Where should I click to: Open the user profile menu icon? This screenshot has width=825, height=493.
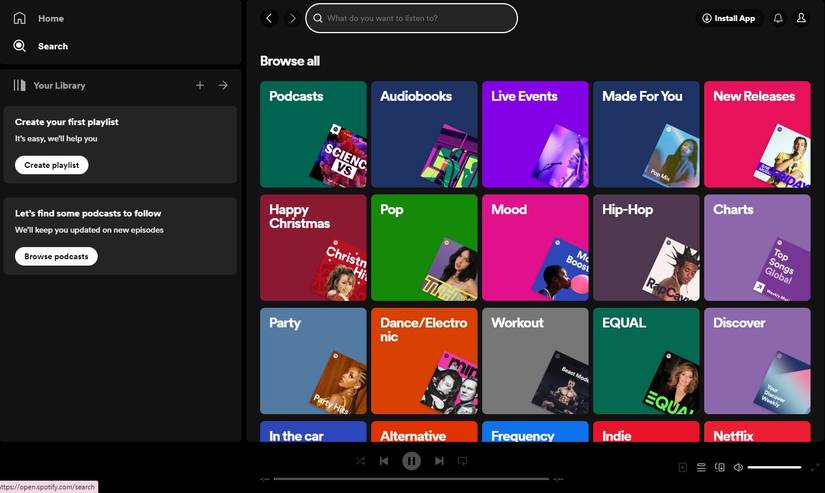click(x=801, y=18)
